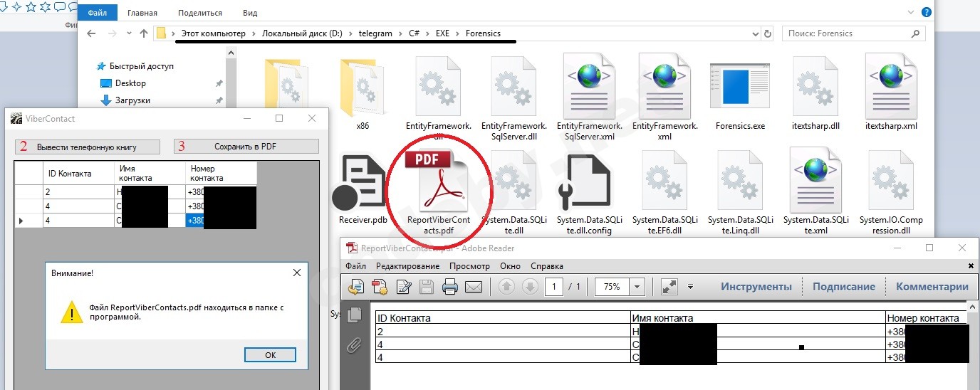Open Комментарии pane in Adobe Reader
Image resolution: width=980 pixels, height=390 pixels.
[932, 287]
